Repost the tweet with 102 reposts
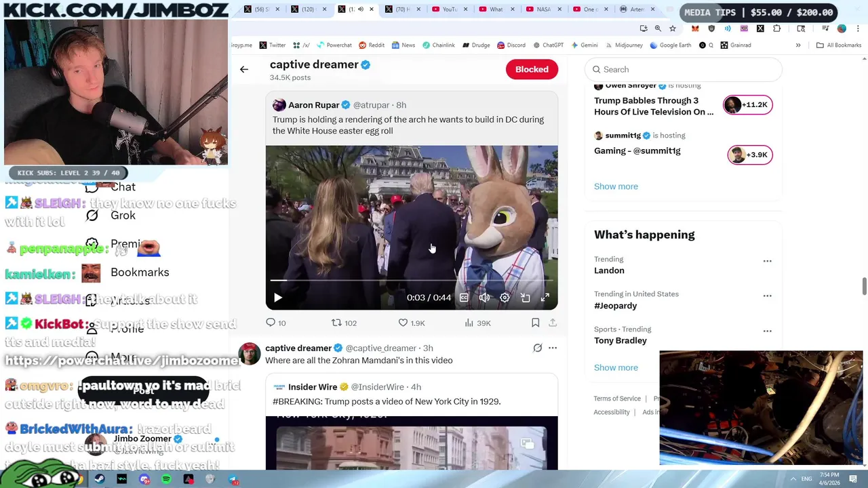The image size is (868, 488). click(344, 323)
